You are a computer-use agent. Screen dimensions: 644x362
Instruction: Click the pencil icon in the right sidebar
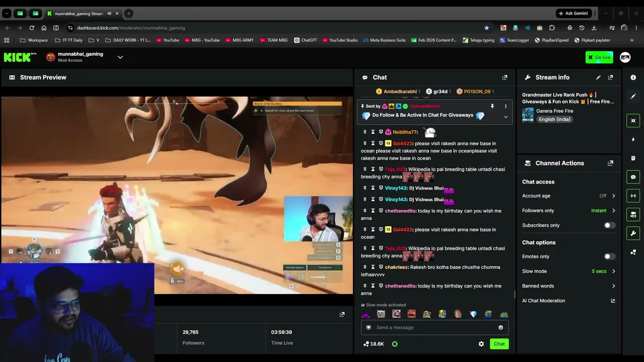click(633, 96)
